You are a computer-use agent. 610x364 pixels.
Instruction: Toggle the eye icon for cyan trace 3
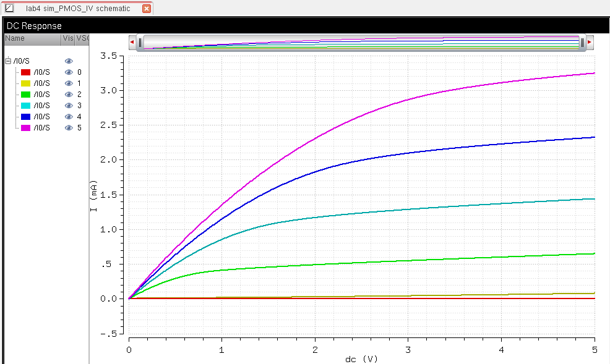pos(69,106)
